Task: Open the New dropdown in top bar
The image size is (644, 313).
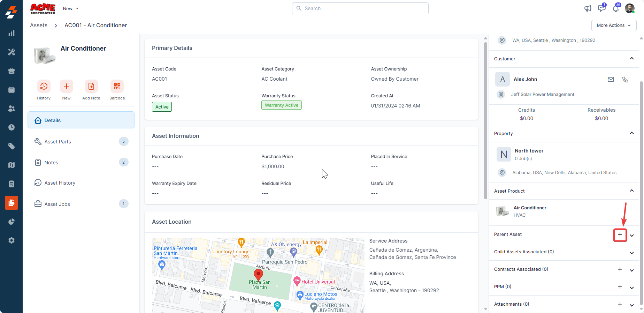Action: click(x=71, y=8)
